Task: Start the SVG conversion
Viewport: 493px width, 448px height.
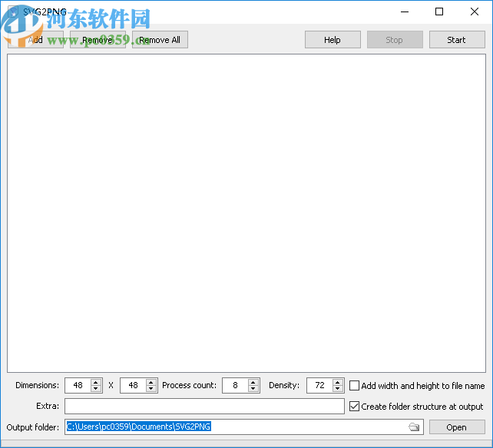Action: 457,40
